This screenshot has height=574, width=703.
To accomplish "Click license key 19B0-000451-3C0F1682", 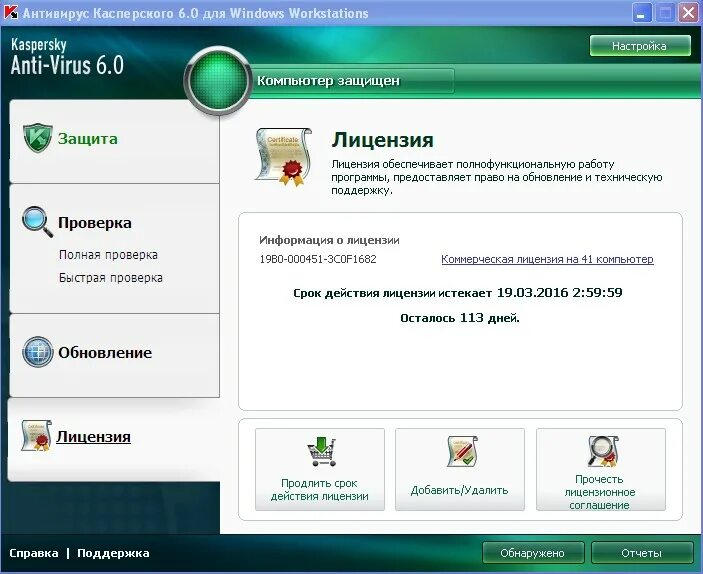I will click(317, 259).
